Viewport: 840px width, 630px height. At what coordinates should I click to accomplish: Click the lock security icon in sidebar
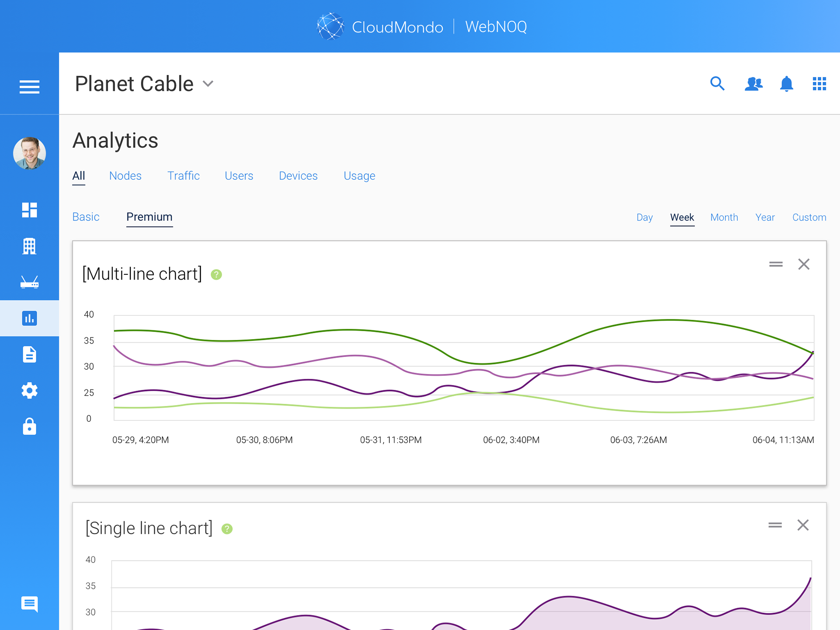[x=29, y=426]
